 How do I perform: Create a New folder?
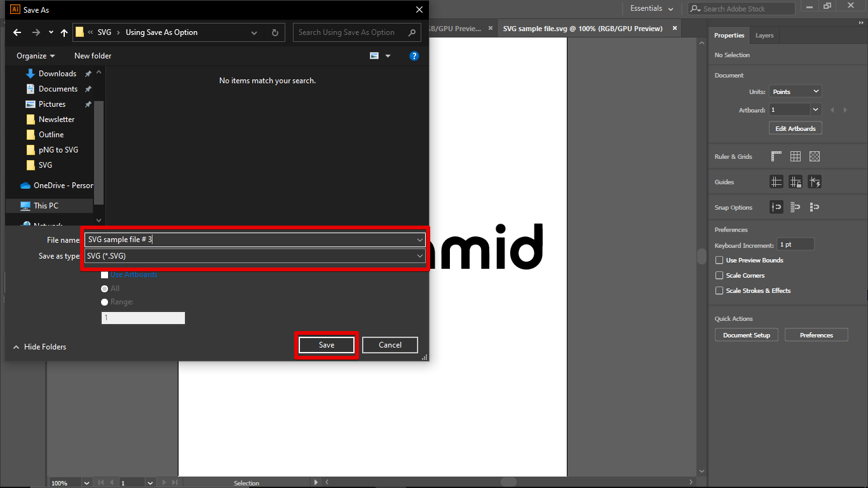(x=93, y=56)
